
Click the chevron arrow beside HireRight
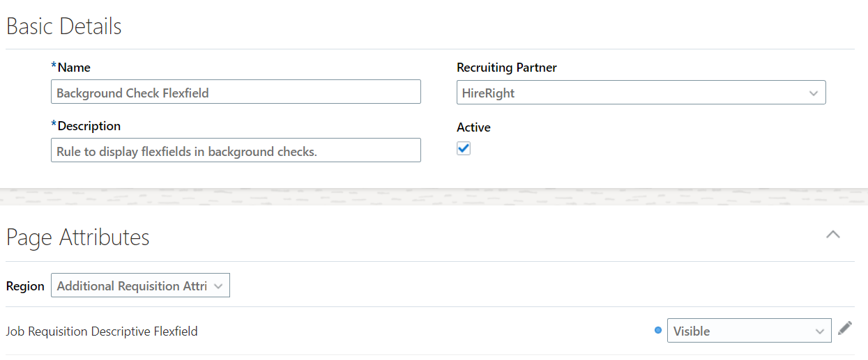pos(813,93)
